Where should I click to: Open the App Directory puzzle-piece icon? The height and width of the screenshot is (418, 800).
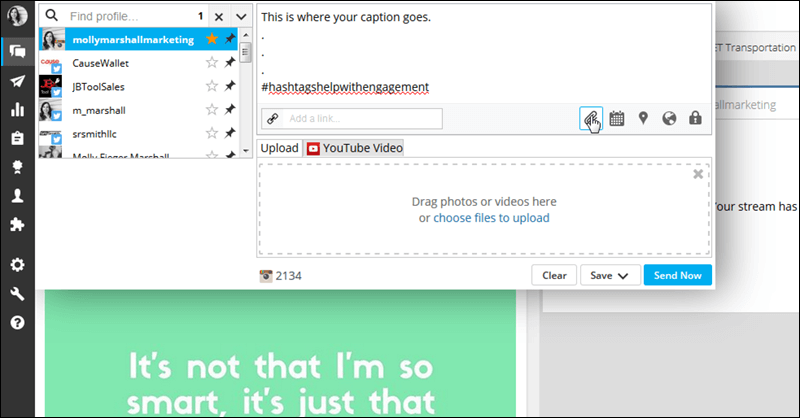pyautogui.click(x=17, y=224)
